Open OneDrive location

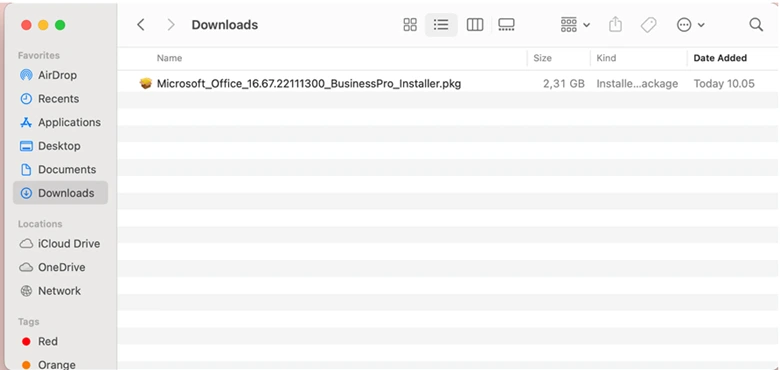pyautogui.click(x=52, y=267)
